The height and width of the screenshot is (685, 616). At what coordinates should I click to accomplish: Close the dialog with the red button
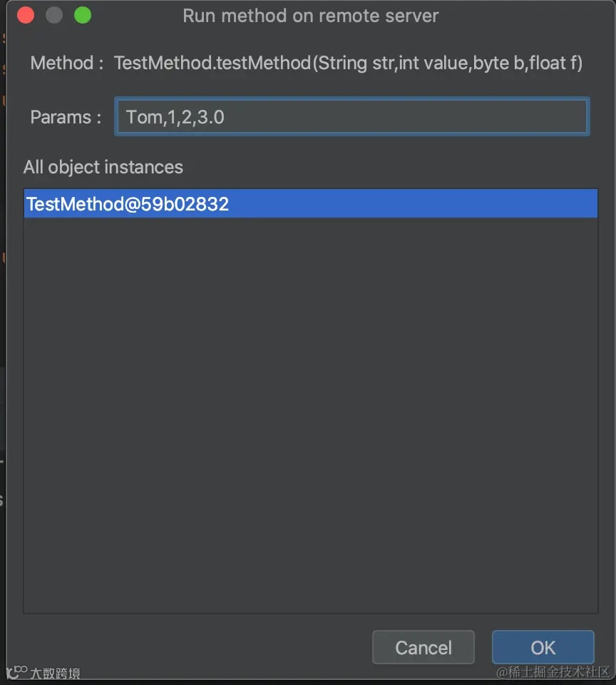(x=26, y=15)
